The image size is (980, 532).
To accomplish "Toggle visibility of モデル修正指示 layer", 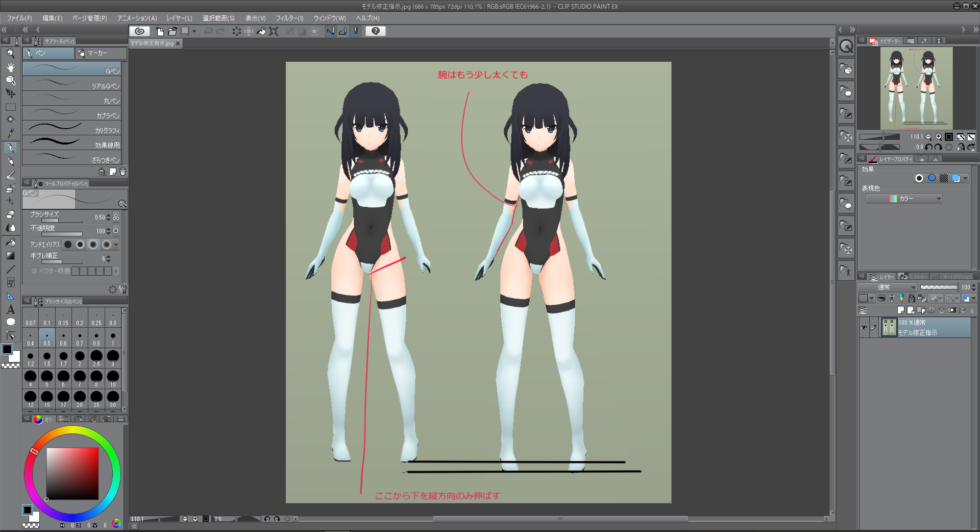I will (x=864, y=328).
